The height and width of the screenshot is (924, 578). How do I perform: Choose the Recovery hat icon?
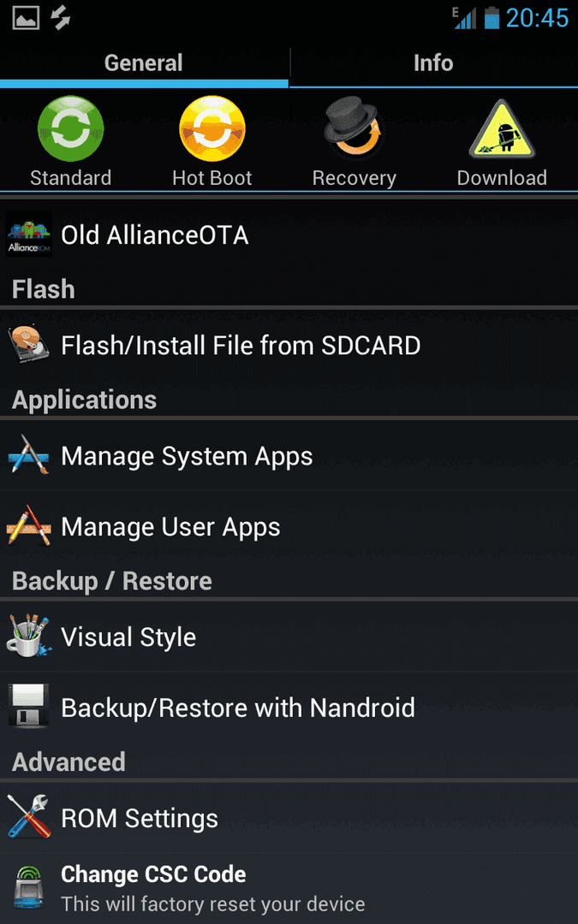coord(354,126)
